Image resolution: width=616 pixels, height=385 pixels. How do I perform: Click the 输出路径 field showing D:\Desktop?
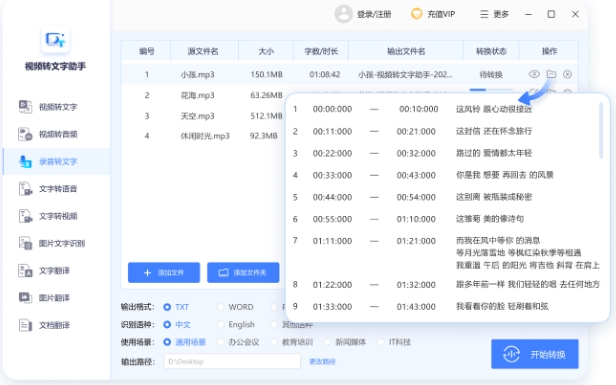[x=232, y=361]
